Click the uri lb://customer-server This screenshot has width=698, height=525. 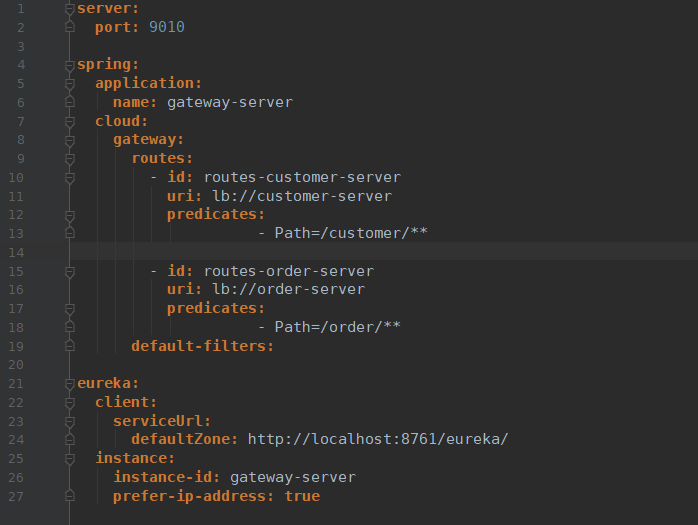point(302,196)
